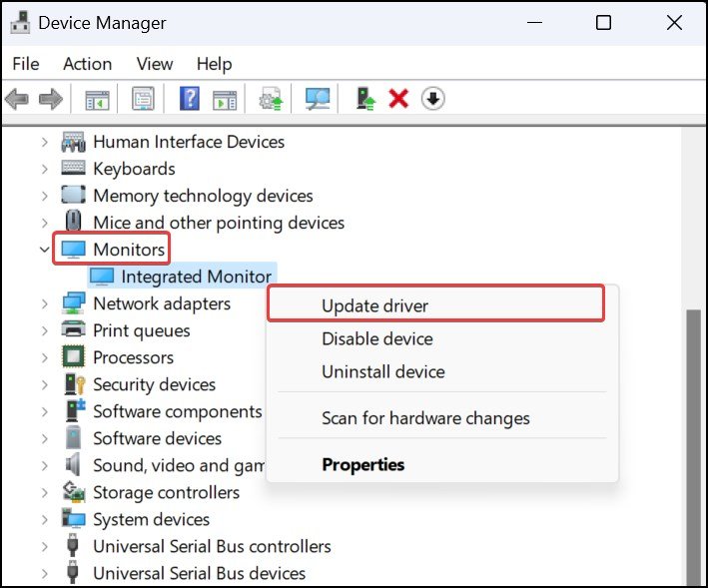Collapse the Monitors category

click(44, 249)
